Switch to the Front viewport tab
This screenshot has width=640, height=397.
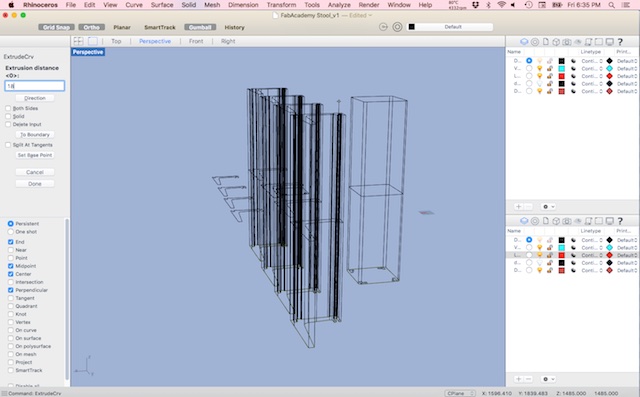click(x=196, y=41)
